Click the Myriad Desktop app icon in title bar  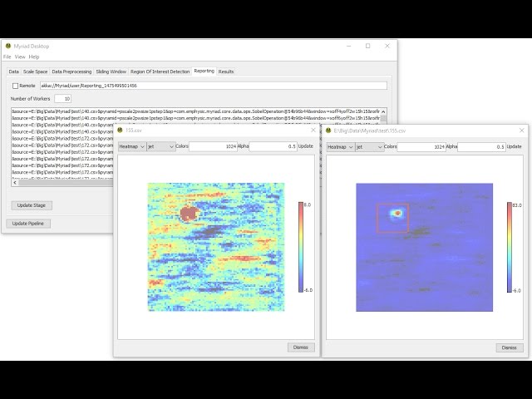8,46
